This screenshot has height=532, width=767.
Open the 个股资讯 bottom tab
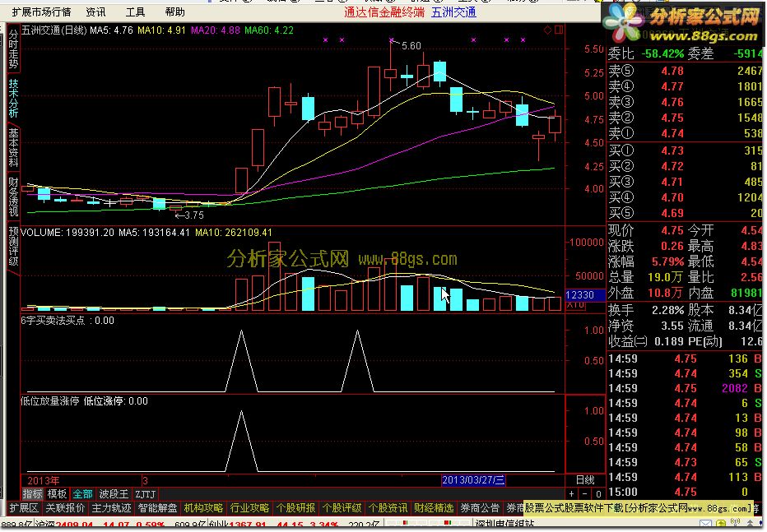tap(388, 508)
